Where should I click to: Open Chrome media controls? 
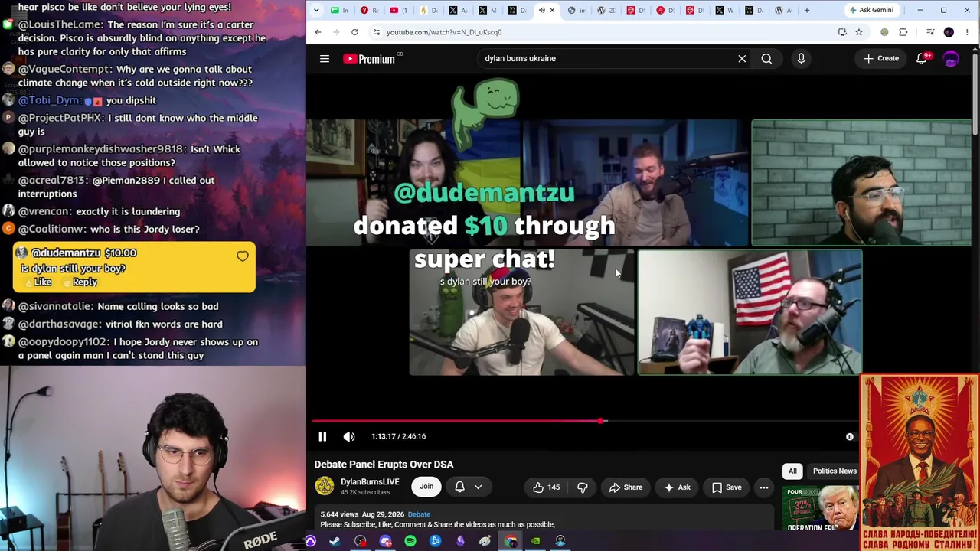tap(930, 32)
